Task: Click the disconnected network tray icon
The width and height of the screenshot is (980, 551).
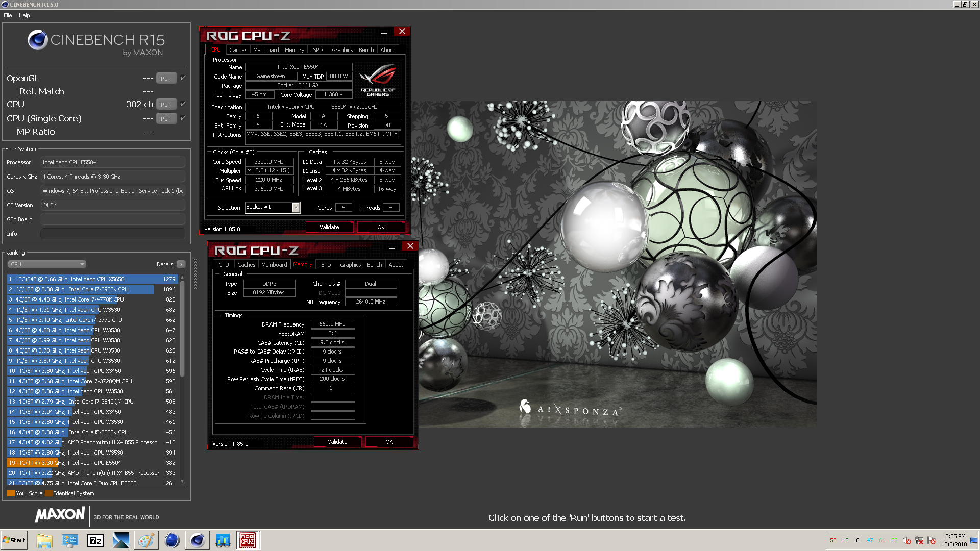Action: click(919, 540)
